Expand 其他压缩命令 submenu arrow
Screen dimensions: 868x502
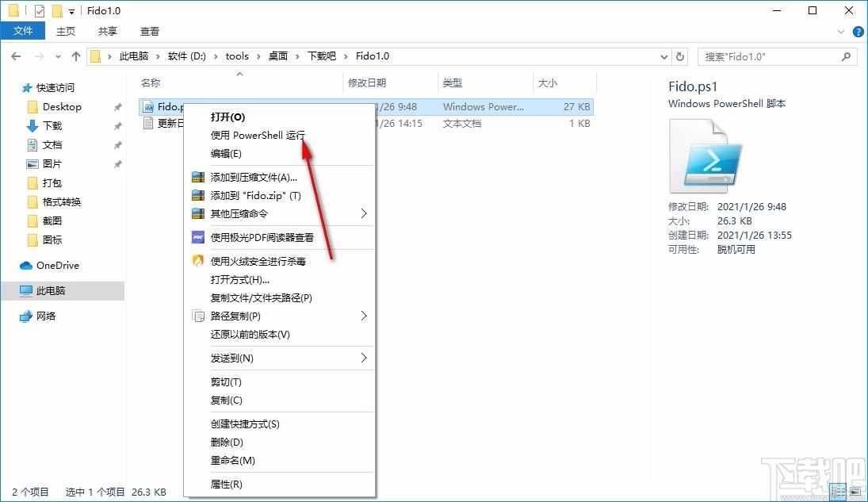[364, 213]
